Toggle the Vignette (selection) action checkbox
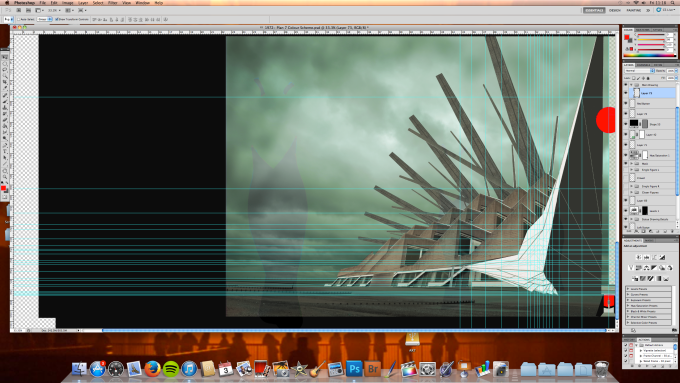Image resolution: width=680 pixels, height=383 pixels. [x=626, y=350]
